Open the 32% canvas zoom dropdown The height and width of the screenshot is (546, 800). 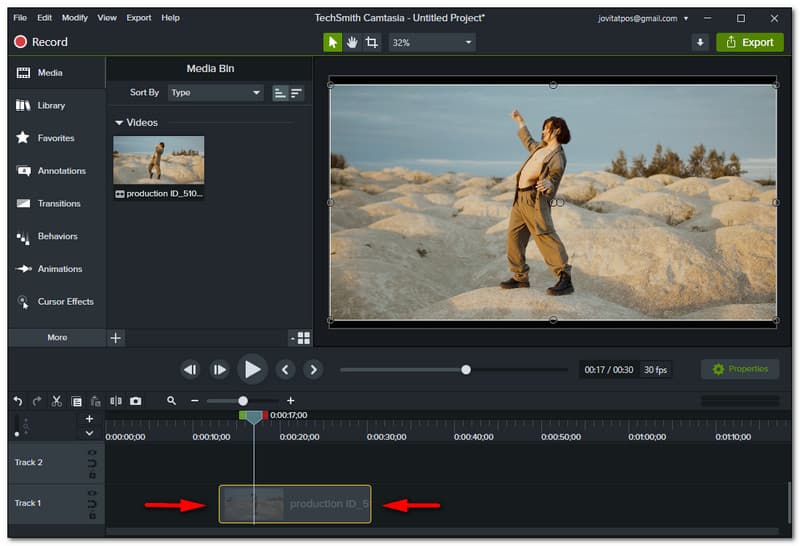coord(432,42)
